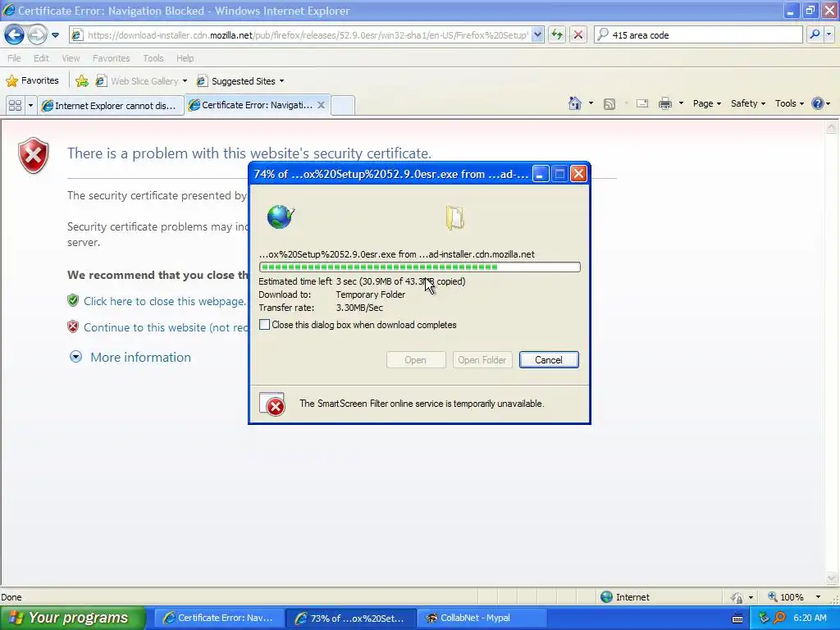Viewport: 840px width, 630px height.
Task: Check 'Close this dialog box when download completes'
Action: pyautogui.click(x=265, y=325)
